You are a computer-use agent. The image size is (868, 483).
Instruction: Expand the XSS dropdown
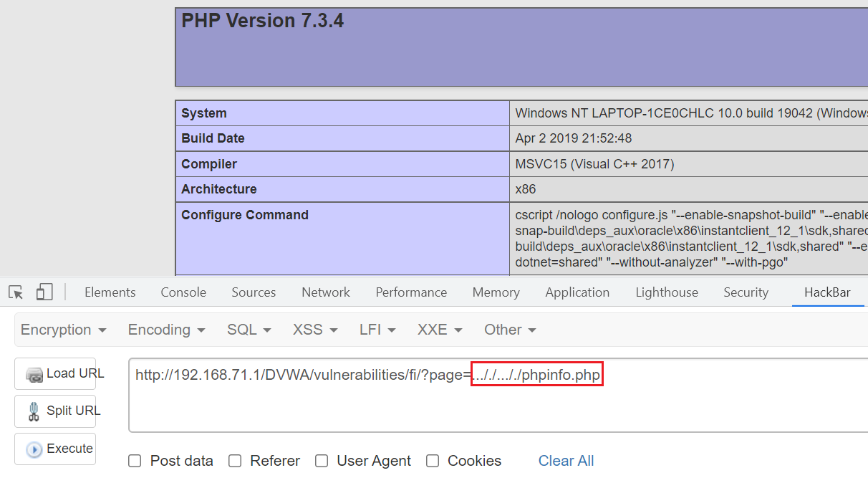[x=314, y=330]
